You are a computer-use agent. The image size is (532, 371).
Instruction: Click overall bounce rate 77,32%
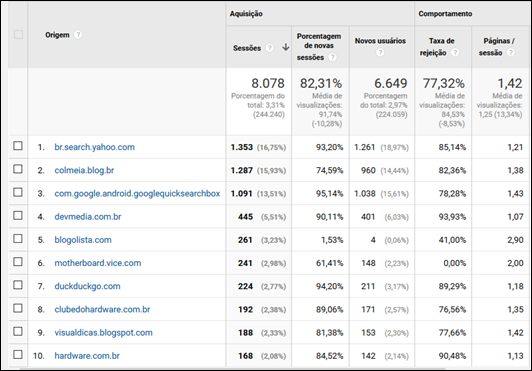(443, 83)
